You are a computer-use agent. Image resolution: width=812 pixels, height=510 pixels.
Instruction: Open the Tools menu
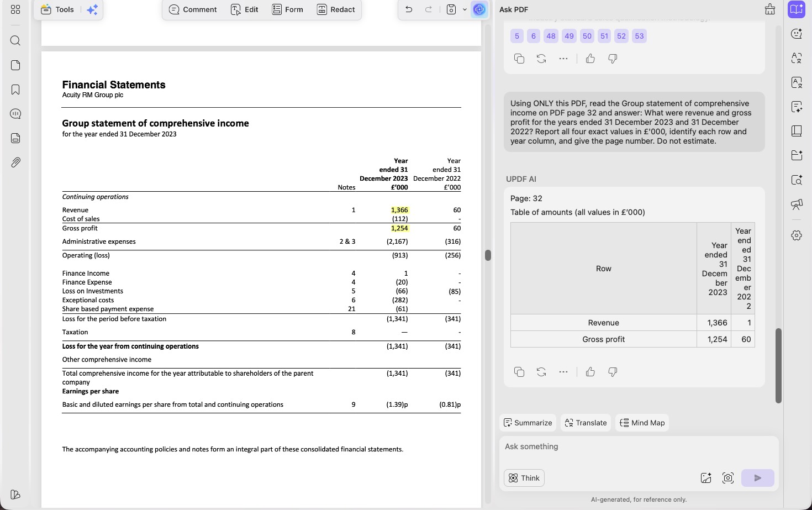pyautogui.click(x=57, y=9)
